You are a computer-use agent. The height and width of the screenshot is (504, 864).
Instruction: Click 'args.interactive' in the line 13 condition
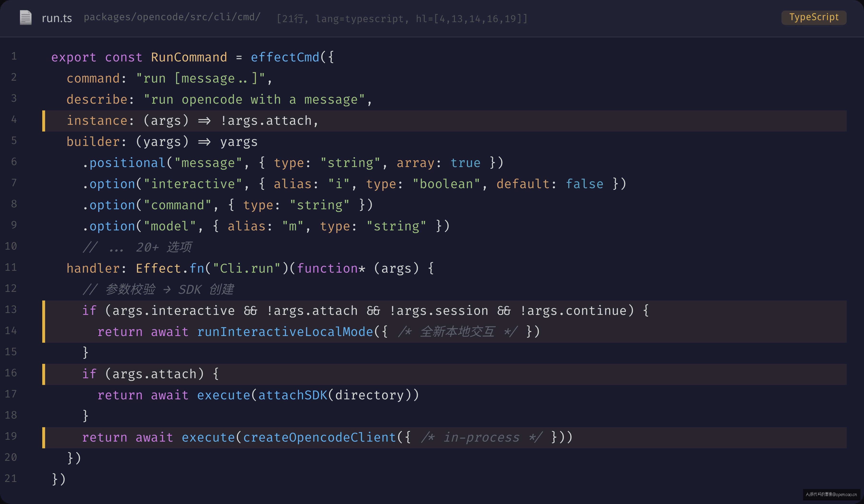(174, 311)
